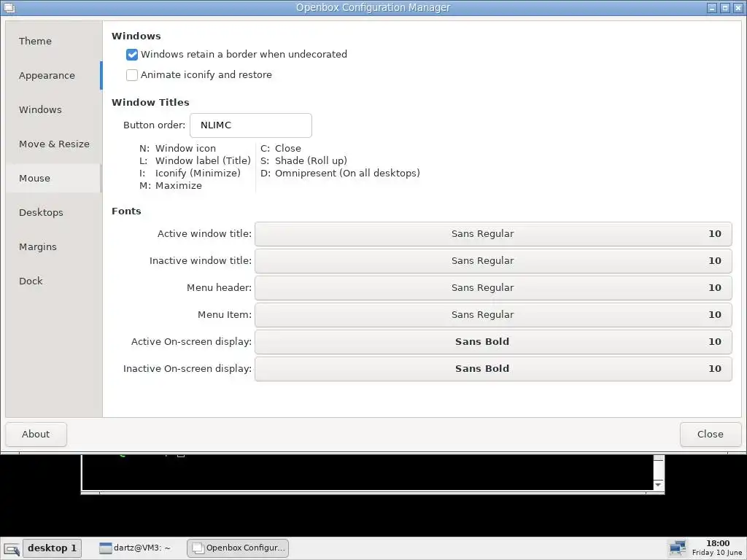Click terminal scrollbar down arrow
This screenshot has height=560, width=747.
click(659, 485)
